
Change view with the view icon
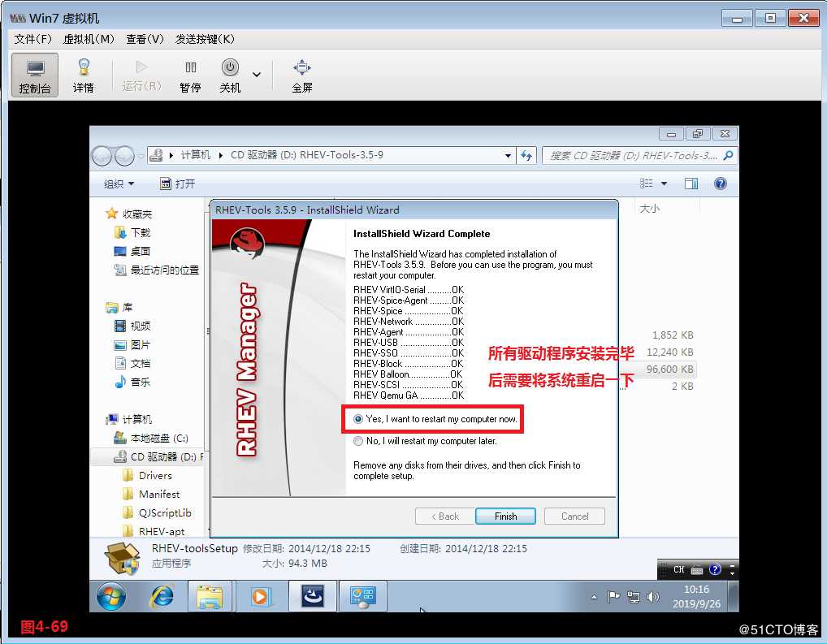646,183
